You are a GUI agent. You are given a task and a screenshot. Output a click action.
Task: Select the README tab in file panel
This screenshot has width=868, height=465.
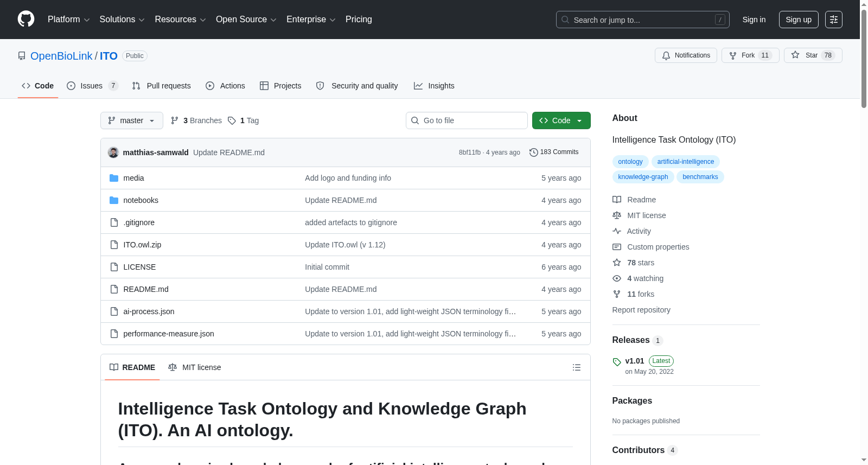pos(132,367)
